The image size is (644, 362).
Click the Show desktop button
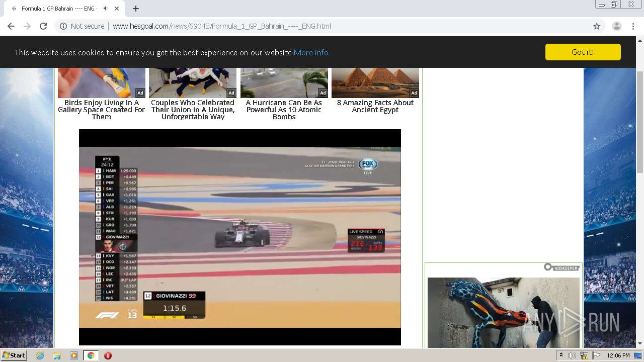click(639, 355)
